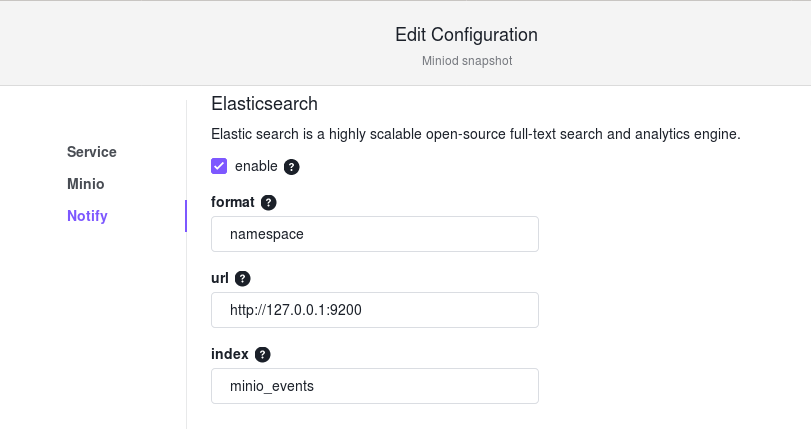Click the Miniod snapshot subtitle

click(467, 61)
